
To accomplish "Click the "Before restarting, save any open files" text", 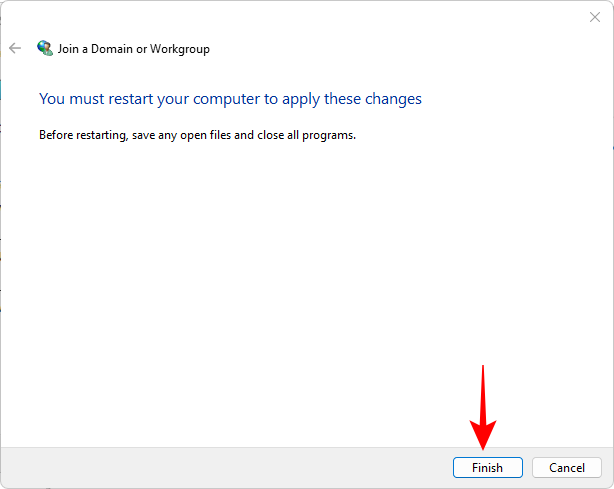I will click(197, 134).
